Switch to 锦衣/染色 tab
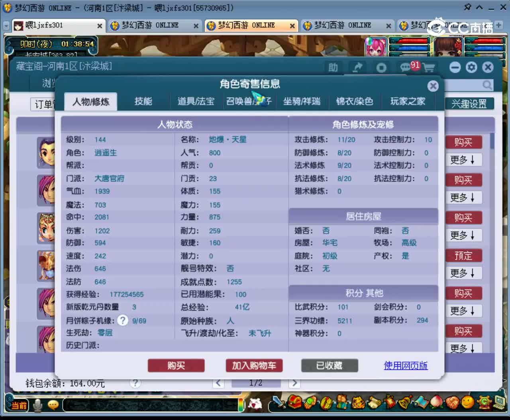 click(355, 101)
